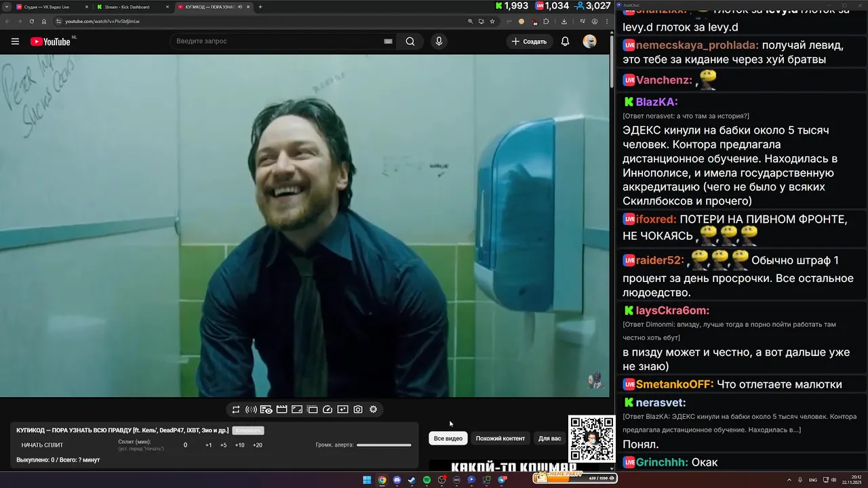
Task: Open the Создать create menu
Action: tap(529, 41)
